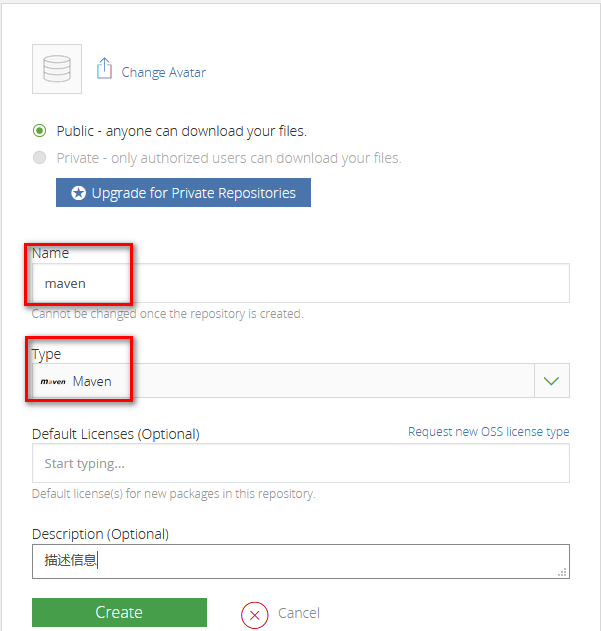Screen dimensions: 601x631
Task: Open the Type dropdown showing Maven
Action: coord(301,381)
